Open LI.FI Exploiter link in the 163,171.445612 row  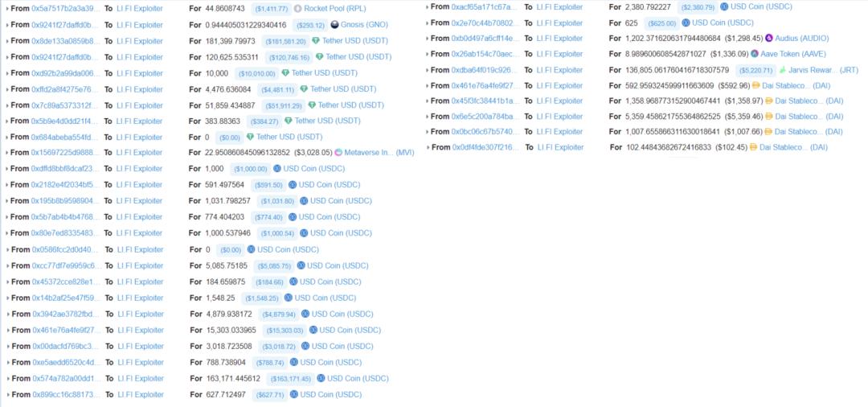[x=140, y=379]
